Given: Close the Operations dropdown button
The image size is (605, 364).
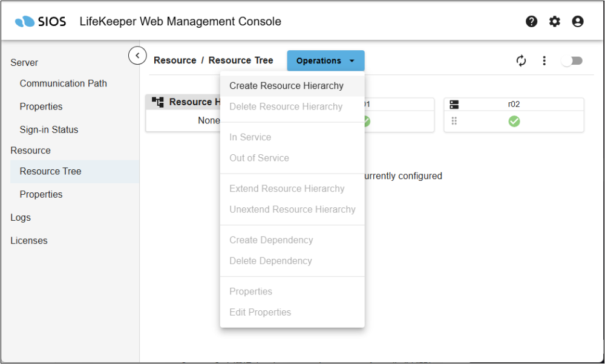Looking at the screenshot, I should 325,60.
